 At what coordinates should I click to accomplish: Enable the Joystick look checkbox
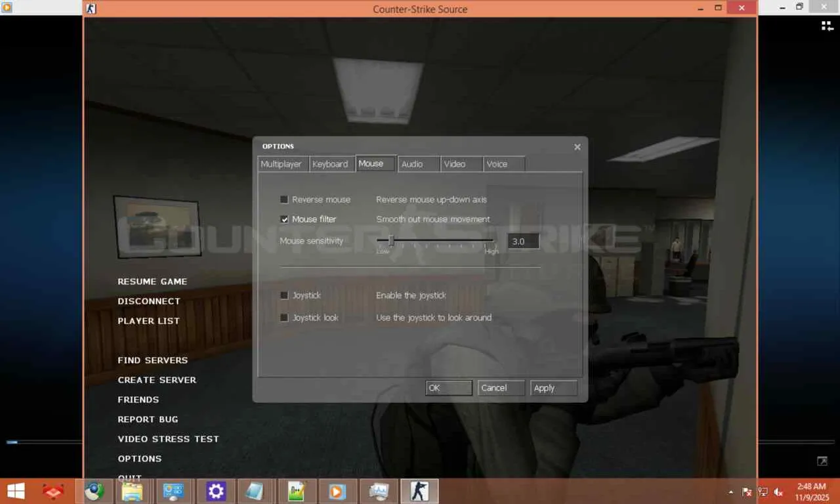[284, 318]
